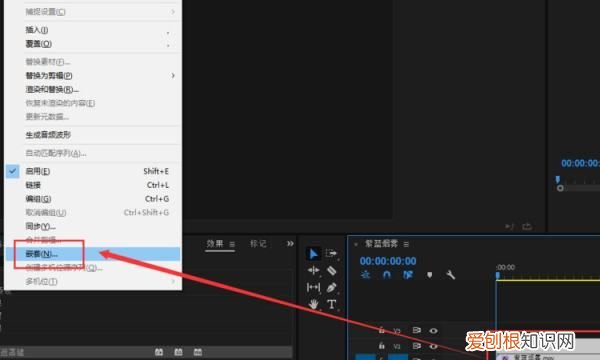600x360 pixels.
Task: Open the >> panel overflow list
Action: click(290, 243)
